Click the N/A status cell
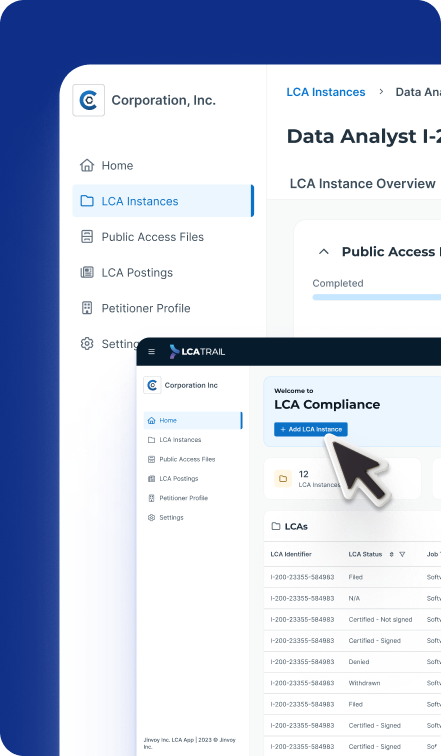 (354, 598)
